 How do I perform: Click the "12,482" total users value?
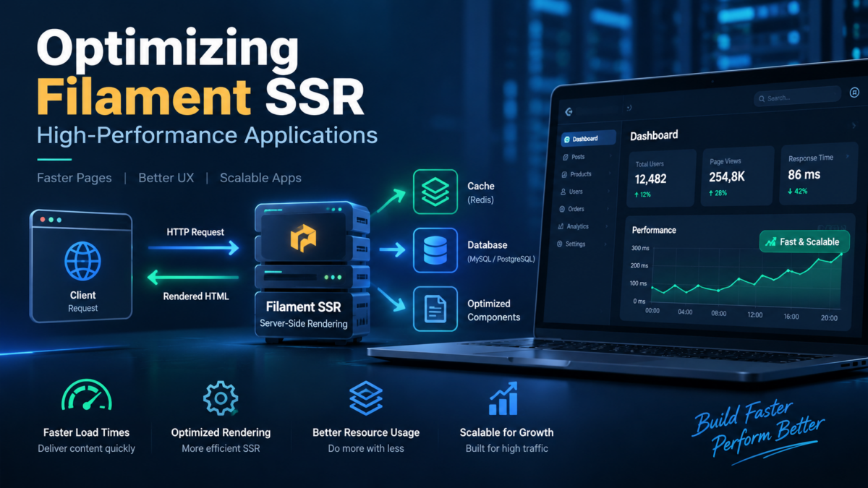click(651, 179)
